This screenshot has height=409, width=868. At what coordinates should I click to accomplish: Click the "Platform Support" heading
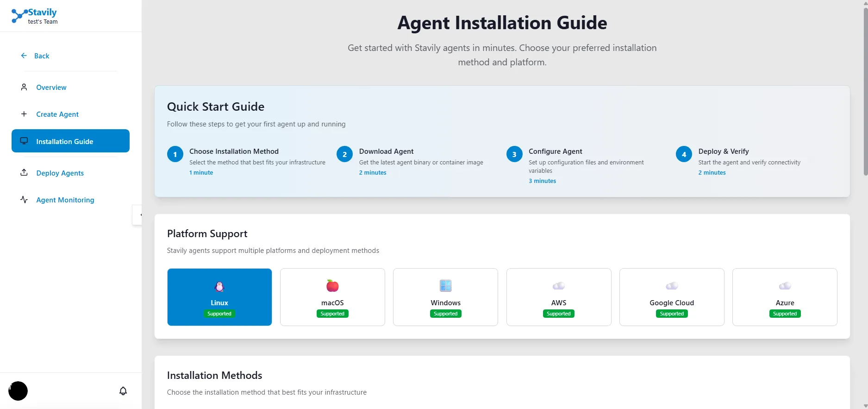[x=207, y=233]
